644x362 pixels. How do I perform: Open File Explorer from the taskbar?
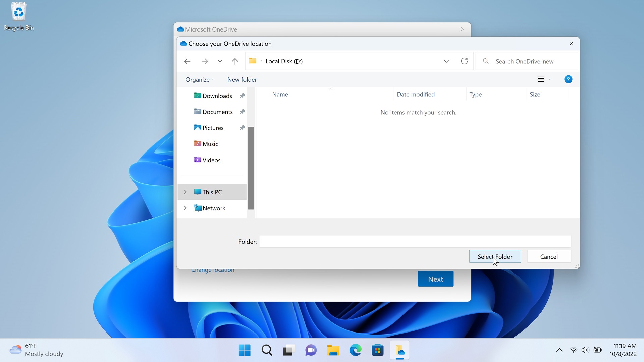pyautogui.click(x=333, y=350)
